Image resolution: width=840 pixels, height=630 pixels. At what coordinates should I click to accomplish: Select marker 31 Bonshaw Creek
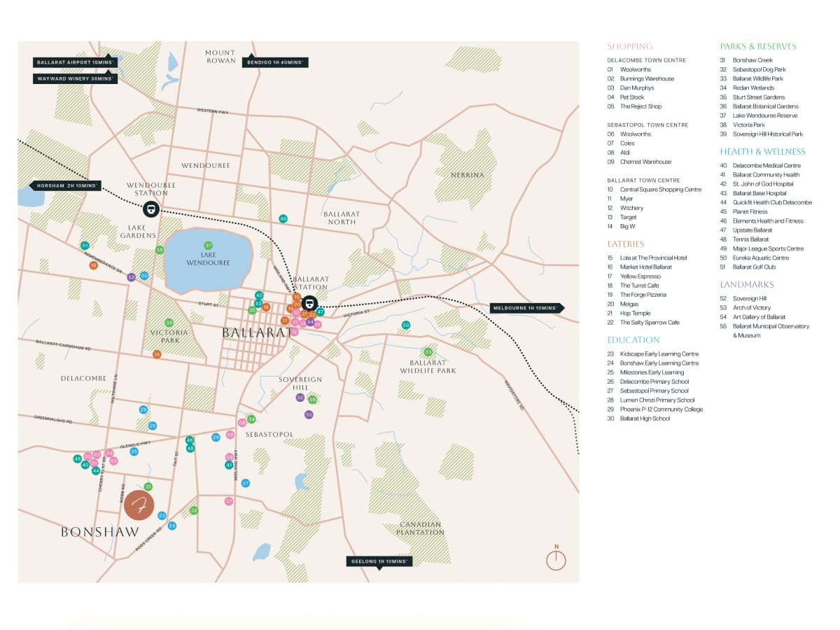[x=148, y=486]
